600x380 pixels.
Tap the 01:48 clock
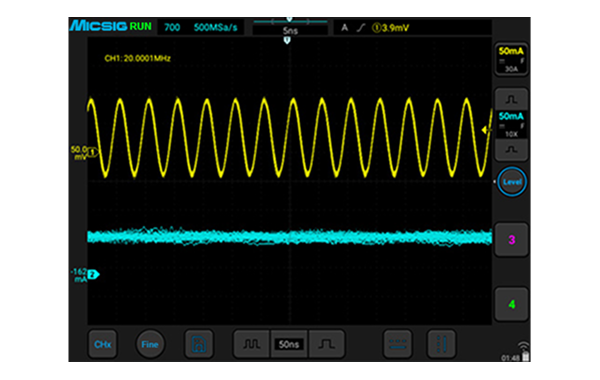click(510, 358)
